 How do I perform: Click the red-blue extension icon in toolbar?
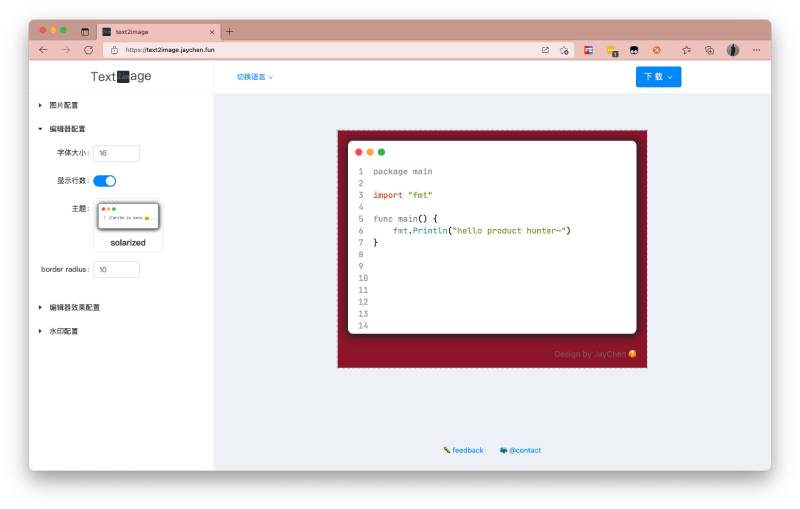[588, 50]
